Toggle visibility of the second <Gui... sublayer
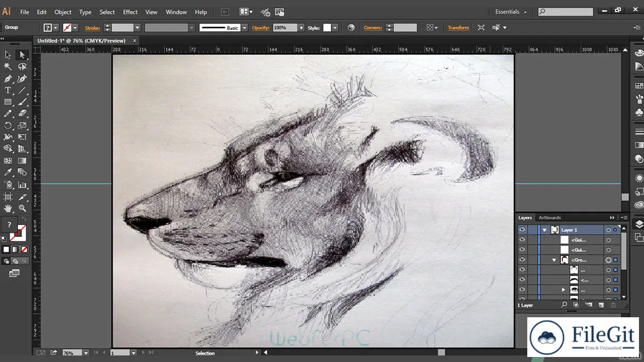The image size is (644, 362). (x=522, y=250)
